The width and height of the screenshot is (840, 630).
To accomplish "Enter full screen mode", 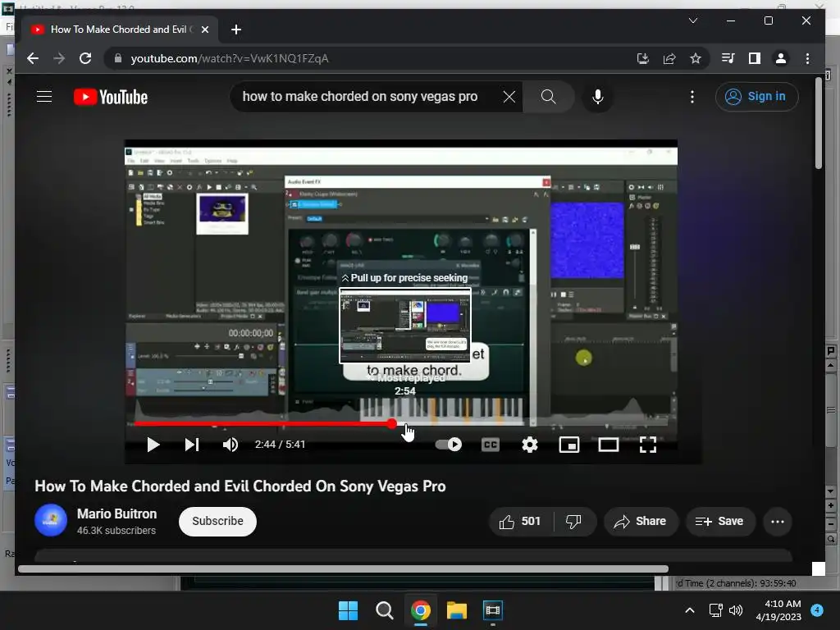I will click(648, 445).
